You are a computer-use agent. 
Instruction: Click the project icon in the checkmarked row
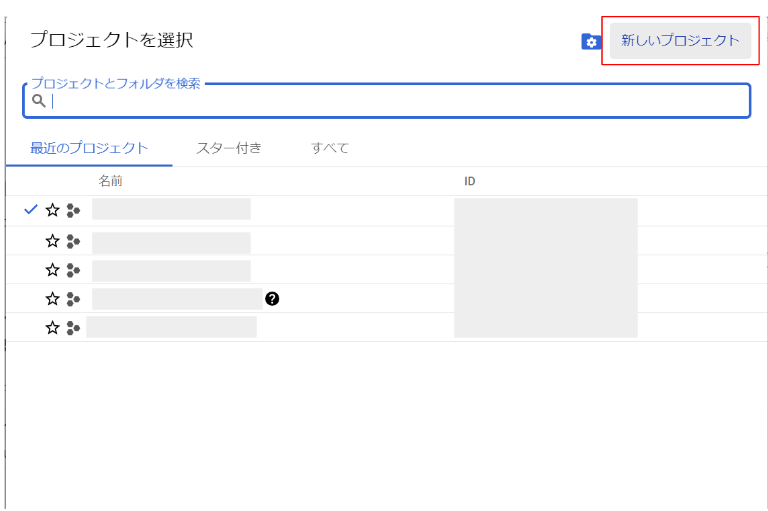[73, 211]
